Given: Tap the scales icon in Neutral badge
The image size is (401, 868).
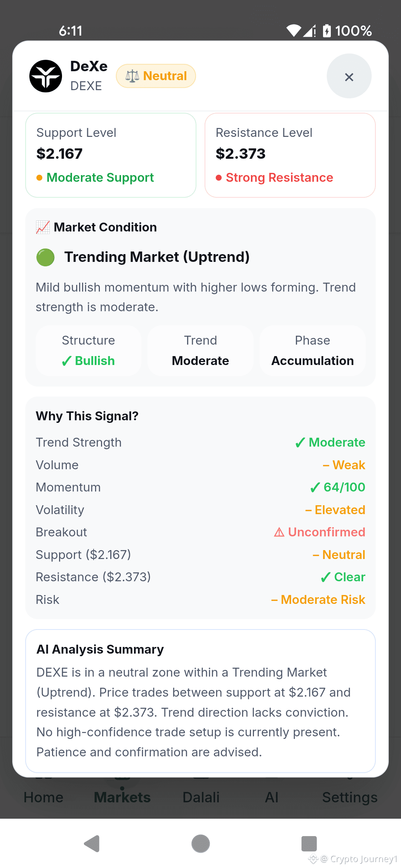Looking at the screenshot, I should 132,76.
